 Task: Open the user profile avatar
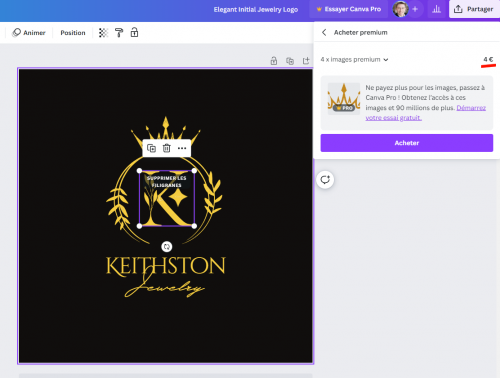click(400, 9)
